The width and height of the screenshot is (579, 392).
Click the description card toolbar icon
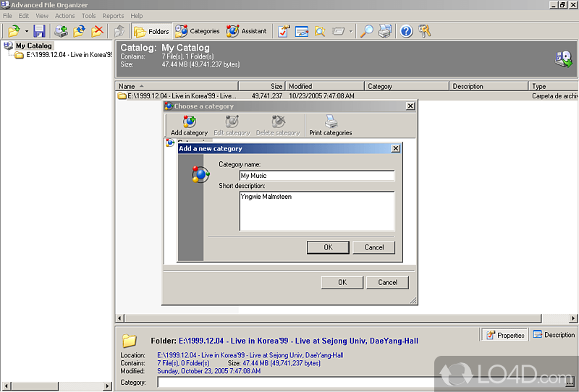tap(302, 31)
